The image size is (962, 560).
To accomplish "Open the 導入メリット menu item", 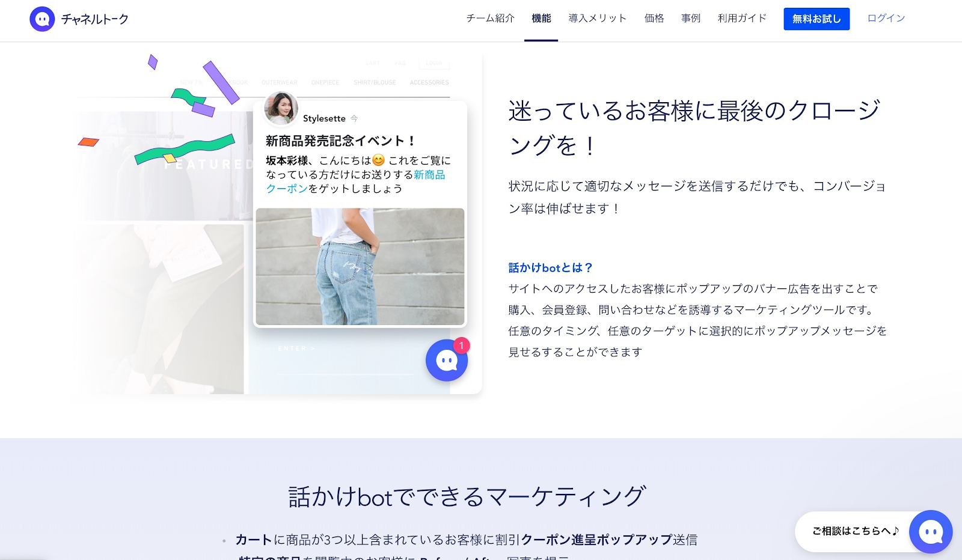I will 598,19.
